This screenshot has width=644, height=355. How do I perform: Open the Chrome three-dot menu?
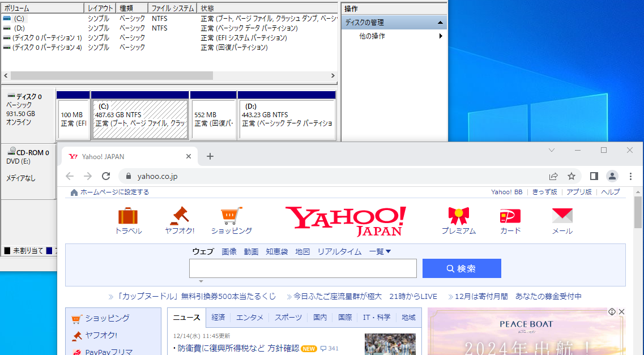click(x=630, y=176)
